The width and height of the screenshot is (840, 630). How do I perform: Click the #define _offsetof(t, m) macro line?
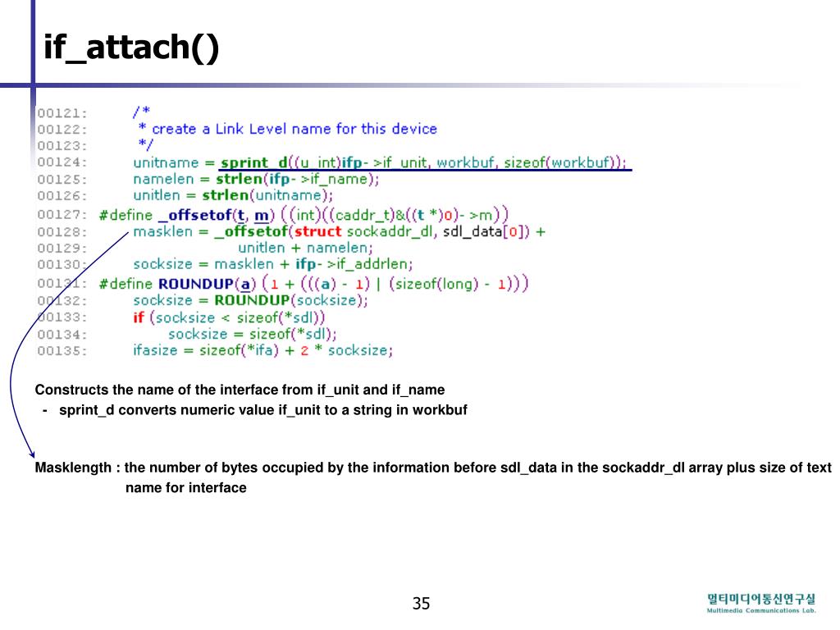pos(304,215)
